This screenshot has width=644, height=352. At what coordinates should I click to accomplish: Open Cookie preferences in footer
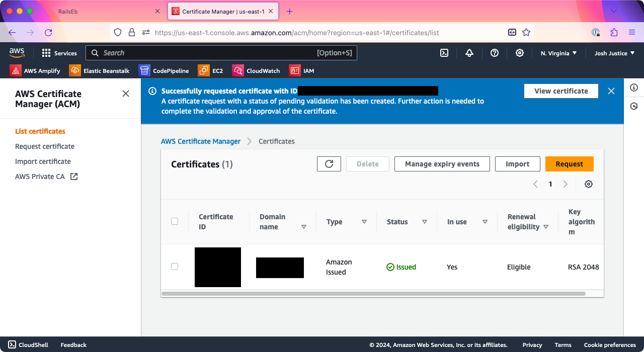(610, 345)
